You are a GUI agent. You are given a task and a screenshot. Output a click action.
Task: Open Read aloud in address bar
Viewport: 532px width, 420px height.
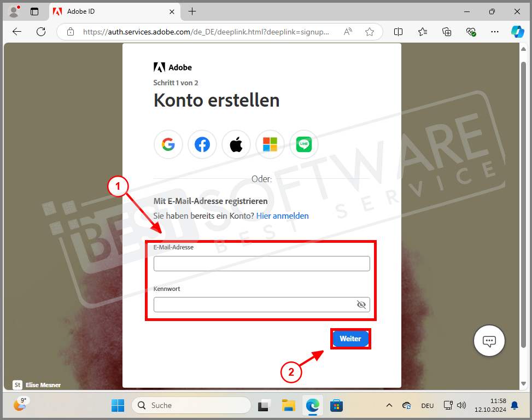[x=348, y=32]
